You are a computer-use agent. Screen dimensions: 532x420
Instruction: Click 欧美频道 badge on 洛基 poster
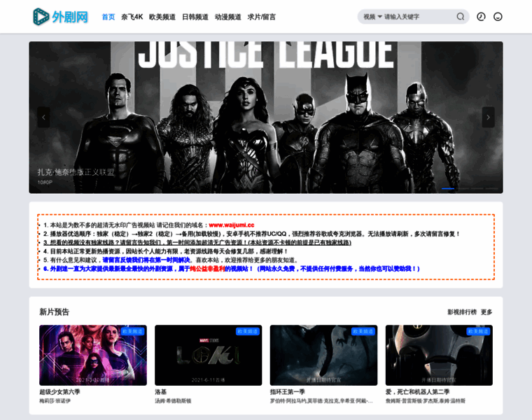click(x=248, y=331)
